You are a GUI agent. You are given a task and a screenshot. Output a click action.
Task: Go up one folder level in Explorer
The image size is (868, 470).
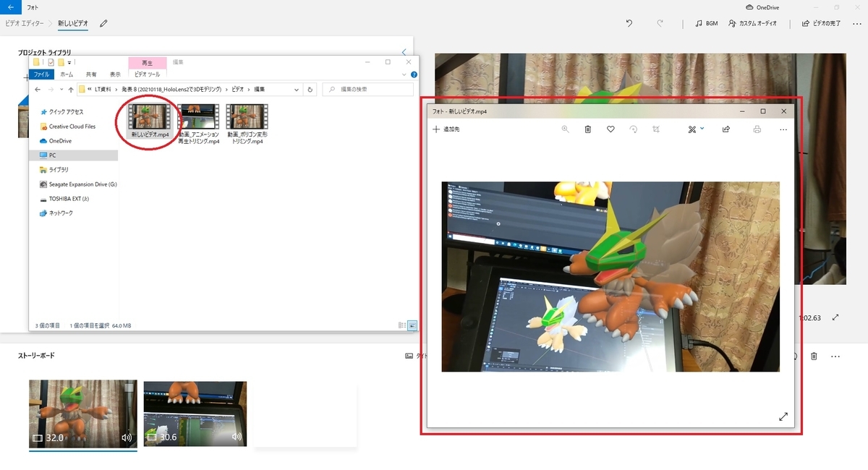click(71, 90)
